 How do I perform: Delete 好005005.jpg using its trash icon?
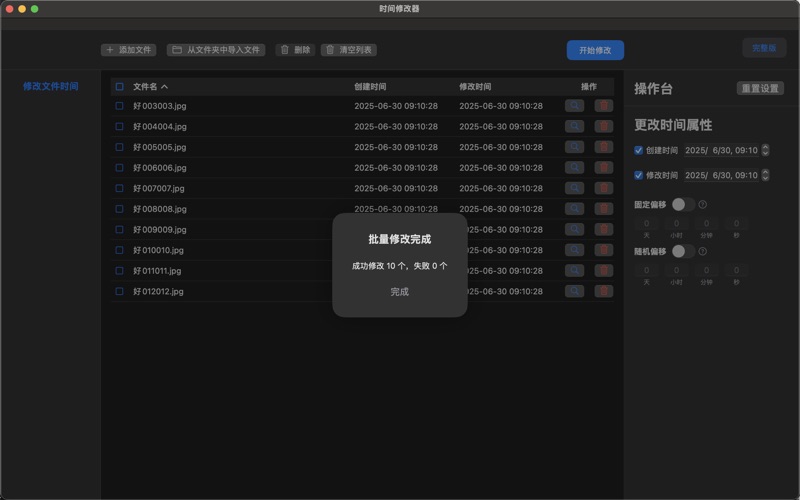click(604, 147)
